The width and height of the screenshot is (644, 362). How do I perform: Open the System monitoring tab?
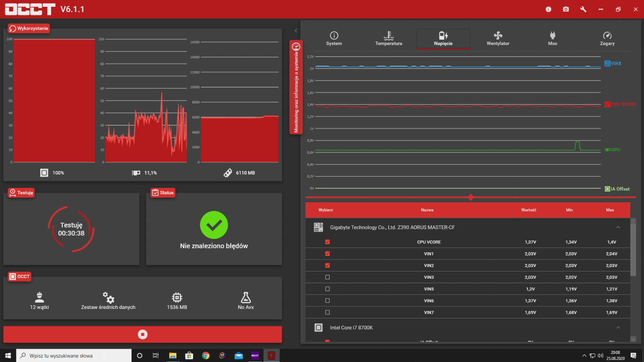coord(334,39)
